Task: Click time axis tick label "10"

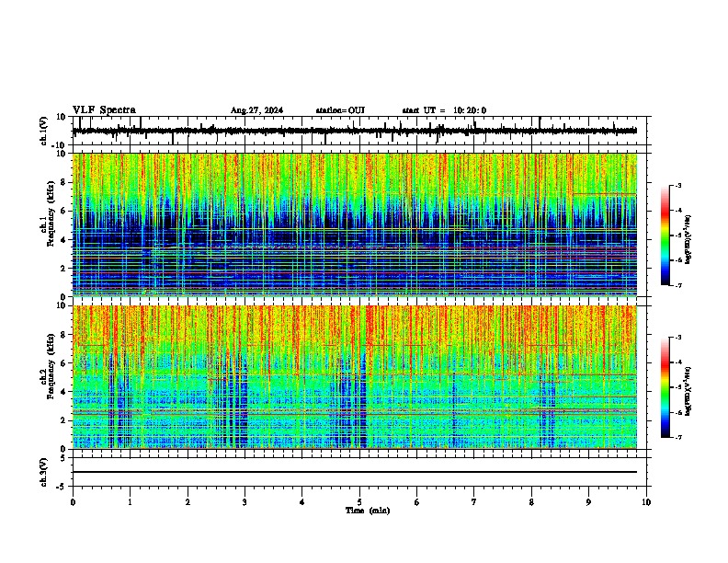Action: pyautogui.click(x=646, y=502)
